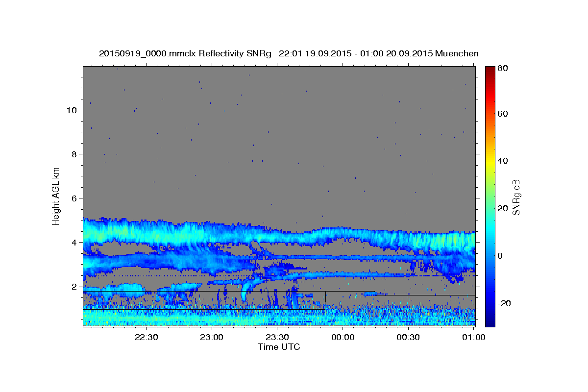The height and width of the screenshot is (392, 588).
Task: Click the height tick label 6
Action: pyautogui.click(x=74, y=198)
